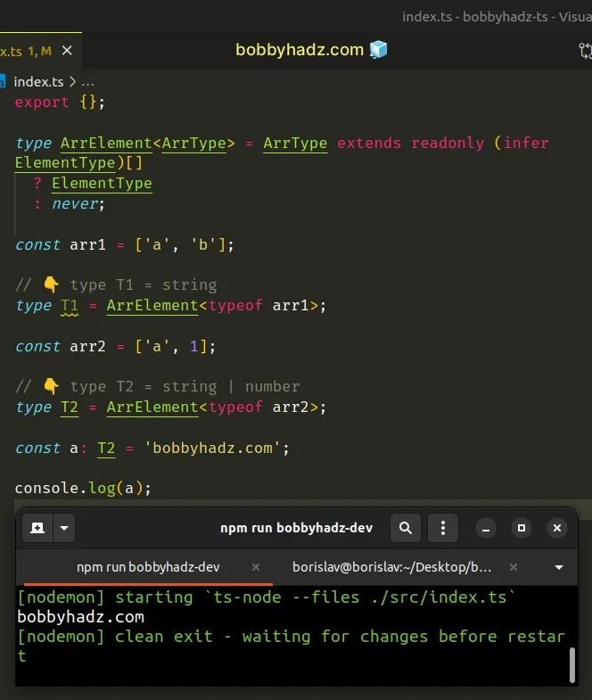The image size is (592, 700).
Task: Click the never keyword in the code
Action: tap(75, 204)
